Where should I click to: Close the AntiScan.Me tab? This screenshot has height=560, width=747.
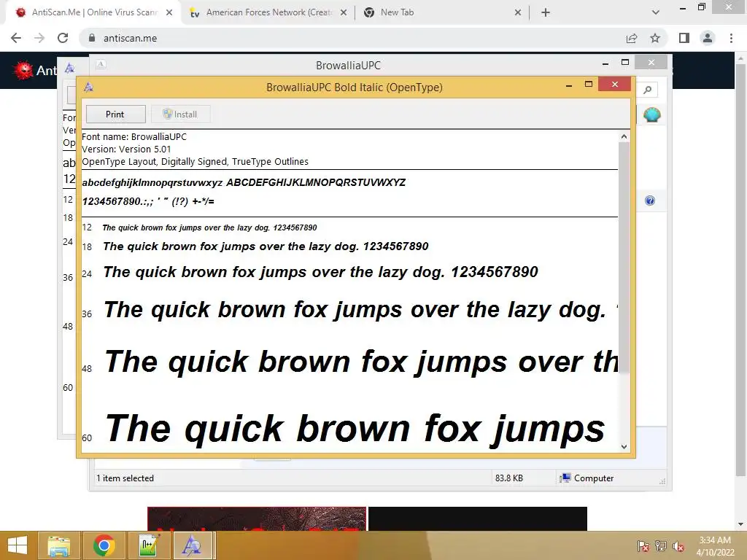click(169, 12)
